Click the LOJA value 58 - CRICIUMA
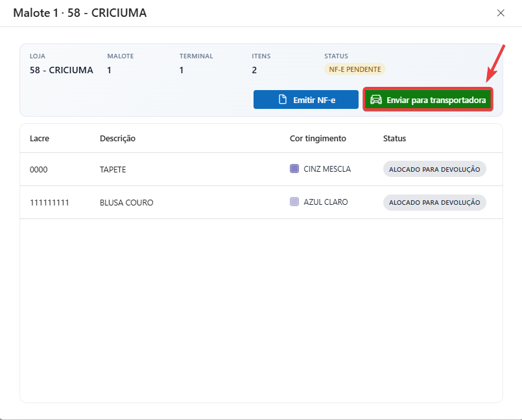The width and height of the screenshot is (522, 420). pyautogui.click(x=62, y=70)
